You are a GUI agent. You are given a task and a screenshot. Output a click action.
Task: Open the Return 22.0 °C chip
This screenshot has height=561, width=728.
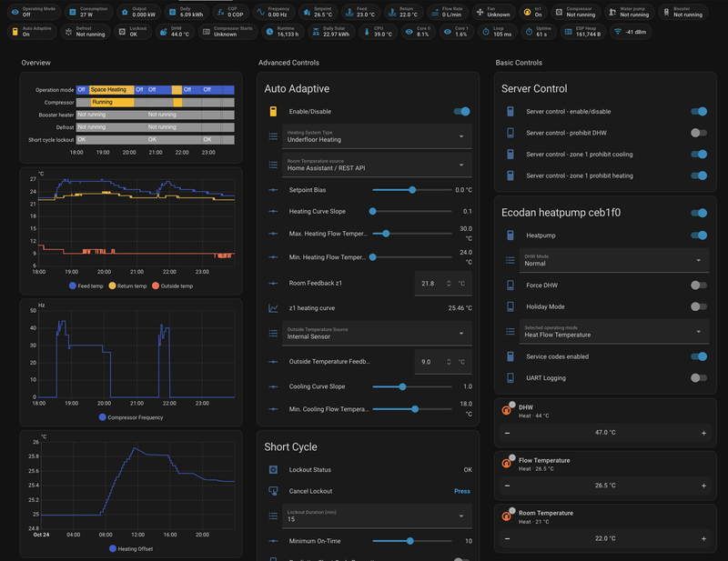pyautogui.click(x=403, y=12)
